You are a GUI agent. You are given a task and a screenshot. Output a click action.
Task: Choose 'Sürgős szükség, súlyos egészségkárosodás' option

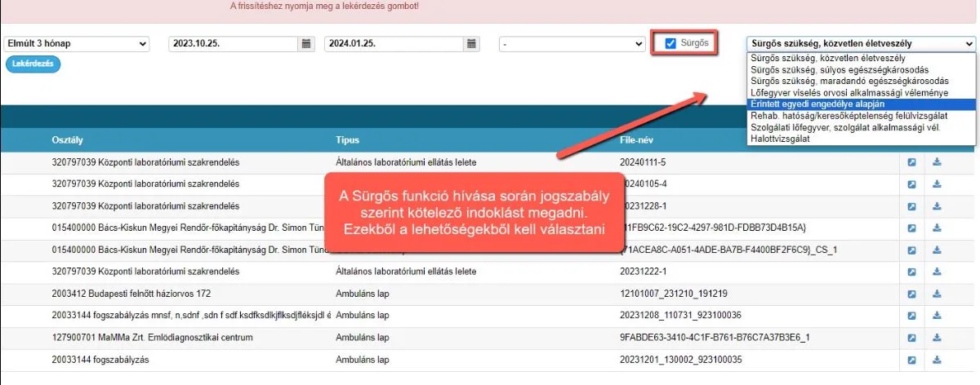(x=861, y=70)
